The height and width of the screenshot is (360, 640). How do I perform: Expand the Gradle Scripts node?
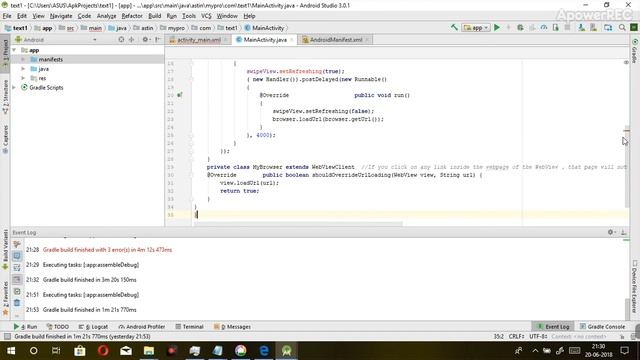(14, 87)
